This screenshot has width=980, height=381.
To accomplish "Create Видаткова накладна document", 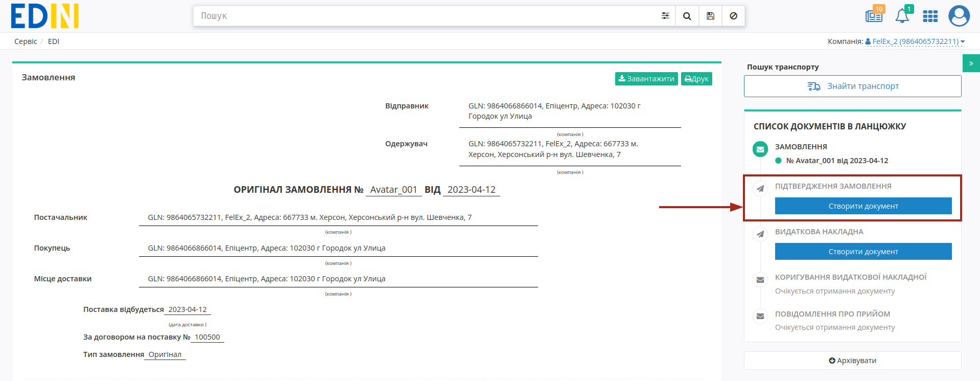I will [x=863, y=251].
